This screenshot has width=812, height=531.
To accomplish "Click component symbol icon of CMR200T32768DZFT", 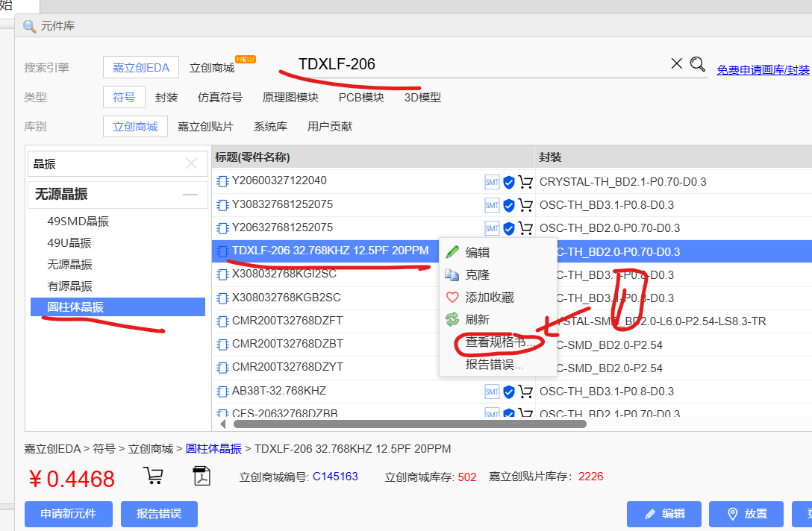I will click(x=222, y=321).
